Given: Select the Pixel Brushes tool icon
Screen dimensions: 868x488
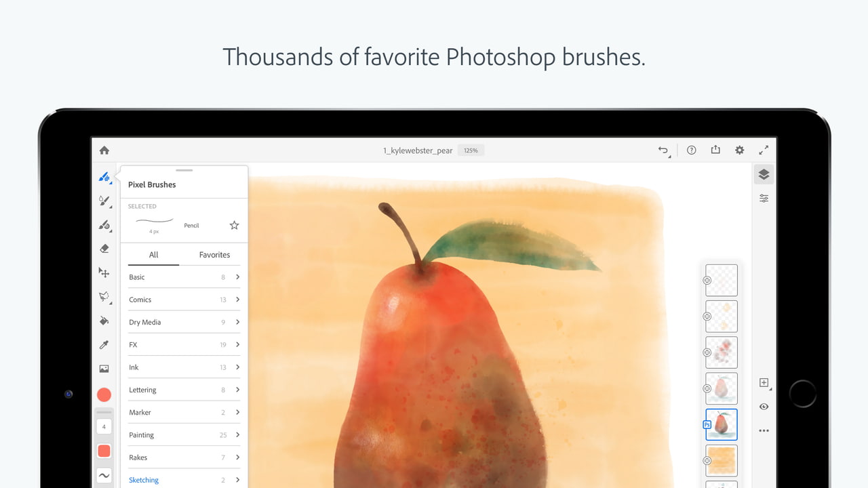Looking at the screenshot, I should pyautogui.click(x=104, y=178).
